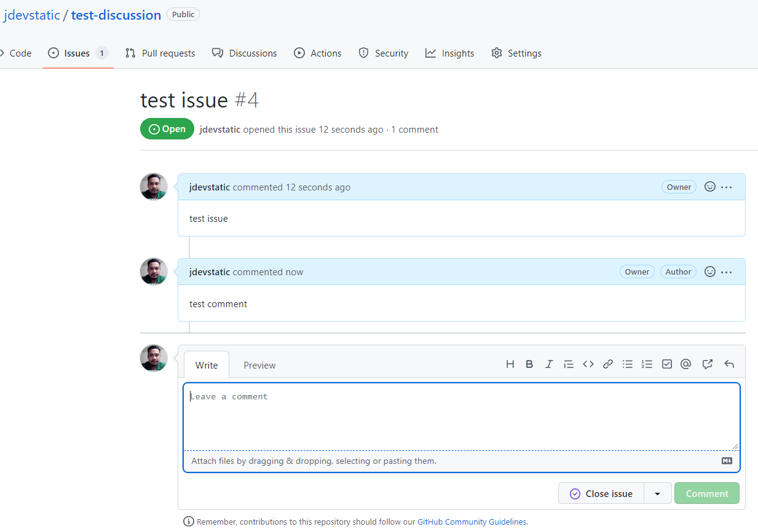The height and width of the screenshot is (532, 758).
Task: Insert a heading with the H icon
Action: pos(510,364)
